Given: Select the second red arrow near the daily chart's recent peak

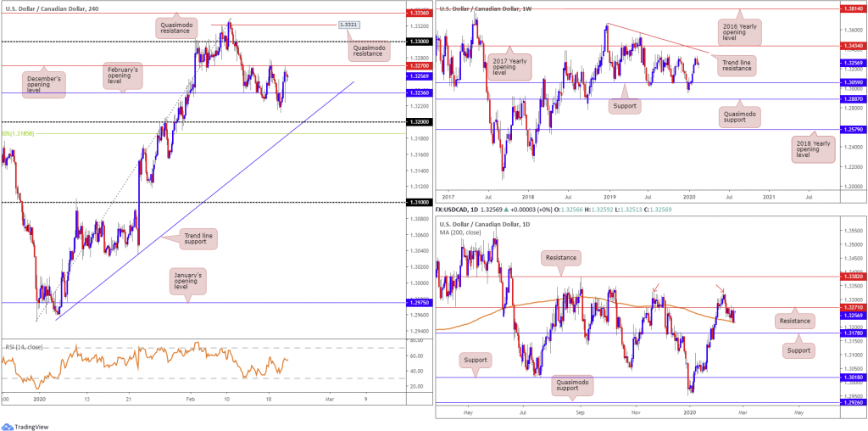Looking at the screenshot, I should pyautogui.click(x=719, y=288).
